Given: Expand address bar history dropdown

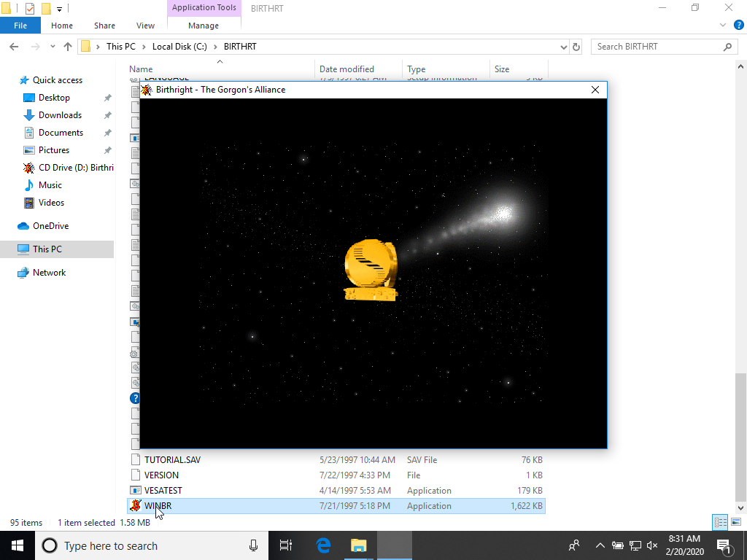Looking at the screenshot, I should coord(564,47).
